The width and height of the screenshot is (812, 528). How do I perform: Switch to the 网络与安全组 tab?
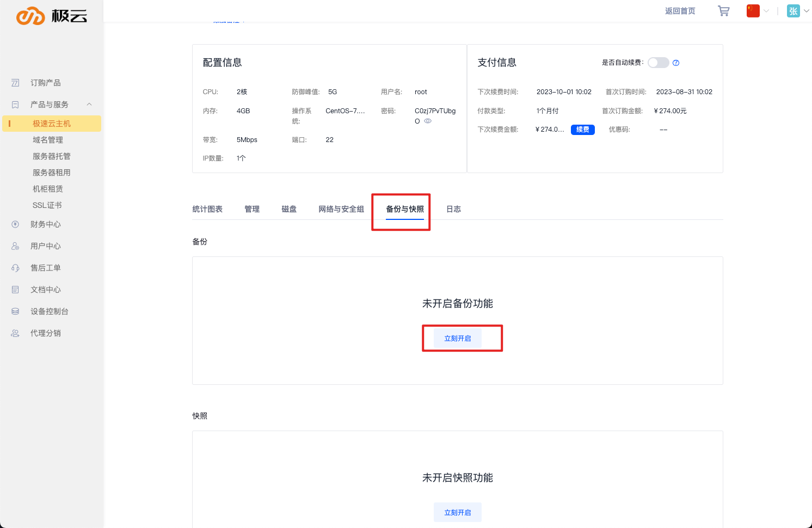point(341,209)
